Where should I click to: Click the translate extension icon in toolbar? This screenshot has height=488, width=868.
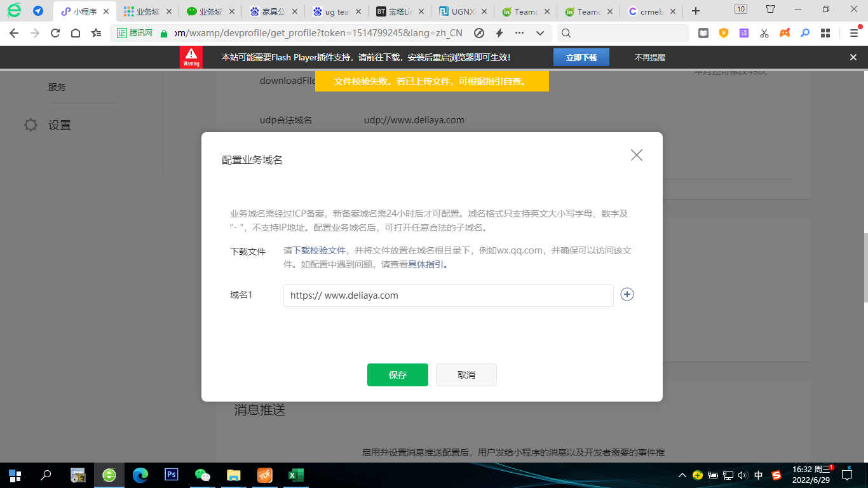(744, 33)
